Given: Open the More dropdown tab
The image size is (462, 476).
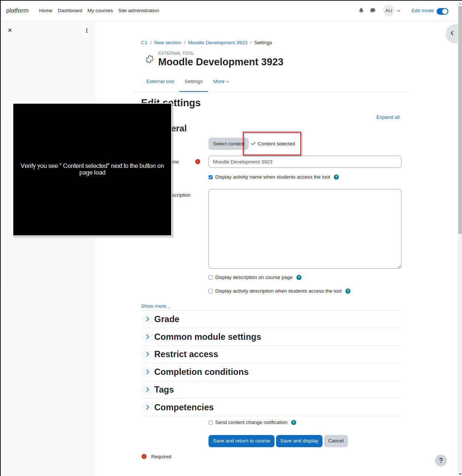Looking at the screenshot, I should [x=221, y=82].
